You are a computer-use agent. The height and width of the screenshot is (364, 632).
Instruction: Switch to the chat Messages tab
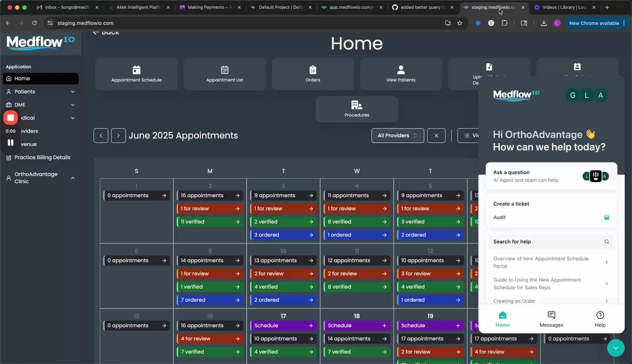pos(552,319)
